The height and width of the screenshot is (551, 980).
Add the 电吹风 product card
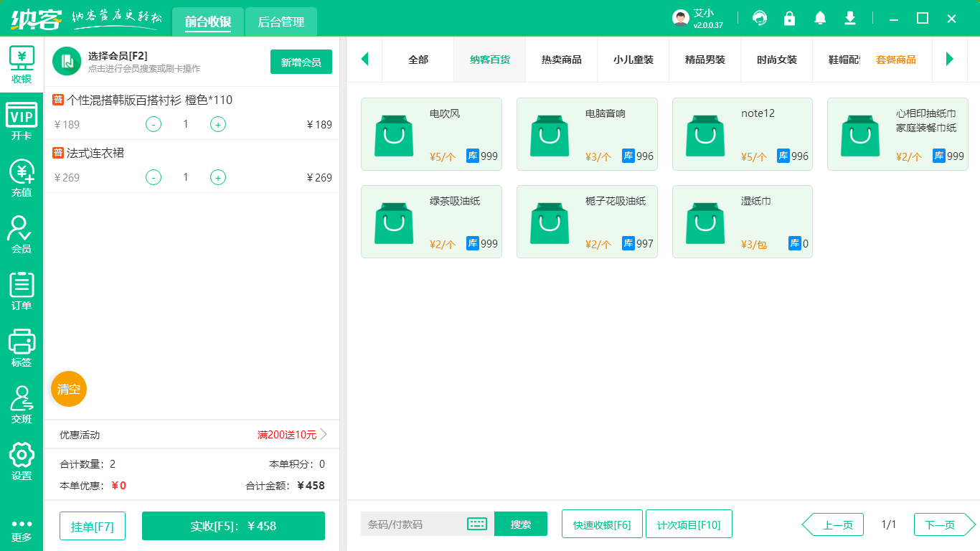[431, 134]
